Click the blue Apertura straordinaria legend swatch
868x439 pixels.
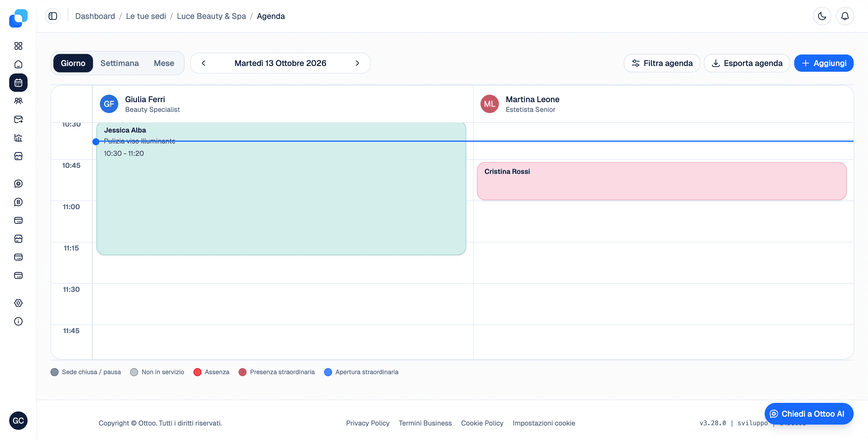pyautogui.click(x=328, y=372)
